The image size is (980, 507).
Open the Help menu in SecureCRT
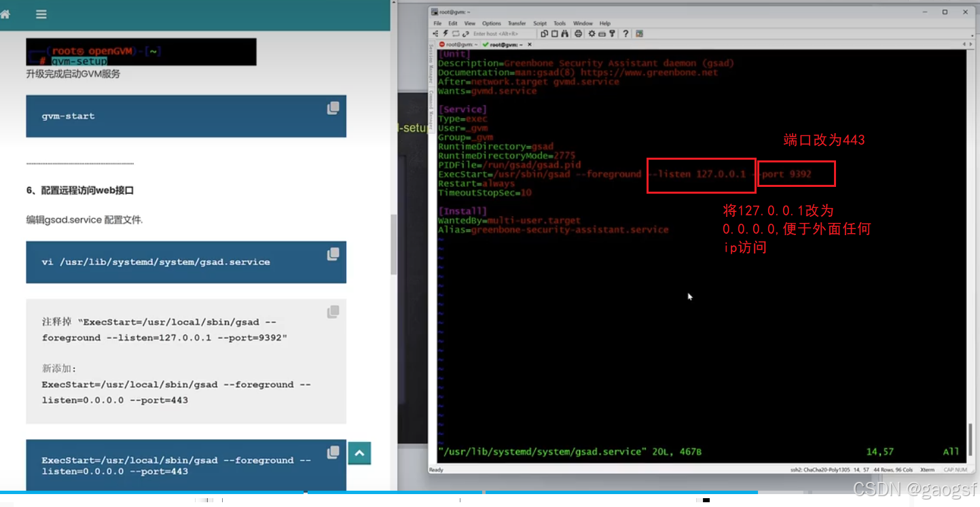pyautogui.click(x=604, y=23)
